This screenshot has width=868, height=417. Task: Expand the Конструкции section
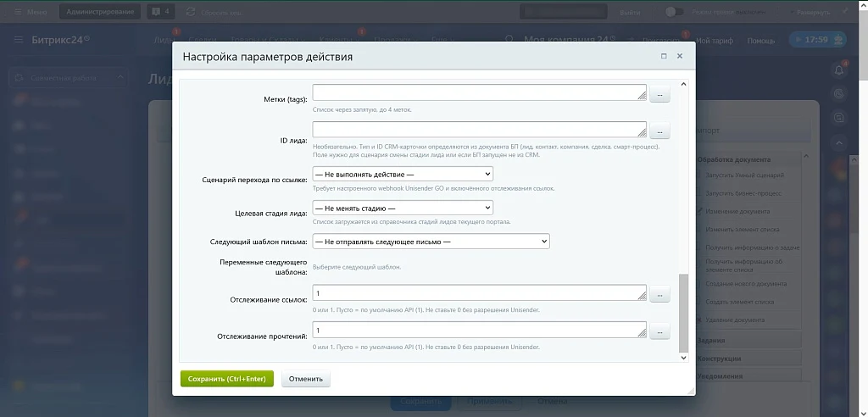click(748, 359)
